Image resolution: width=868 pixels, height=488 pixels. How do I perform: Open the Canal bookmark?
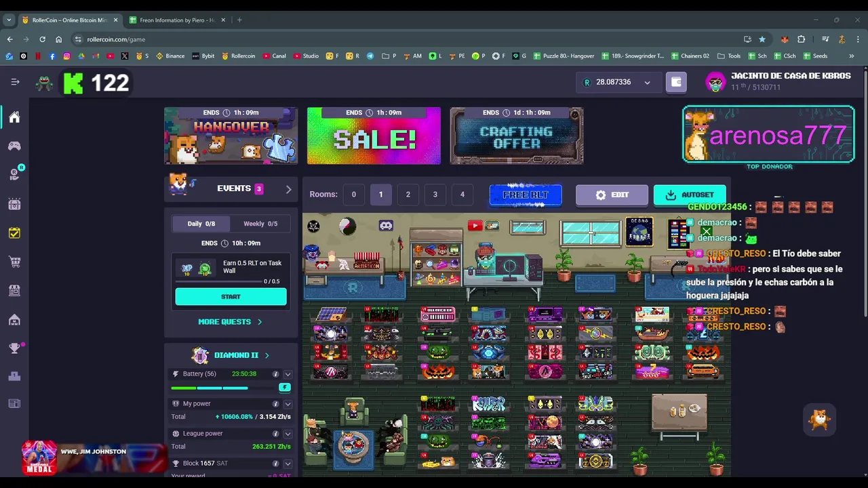(x=274, y=56)
